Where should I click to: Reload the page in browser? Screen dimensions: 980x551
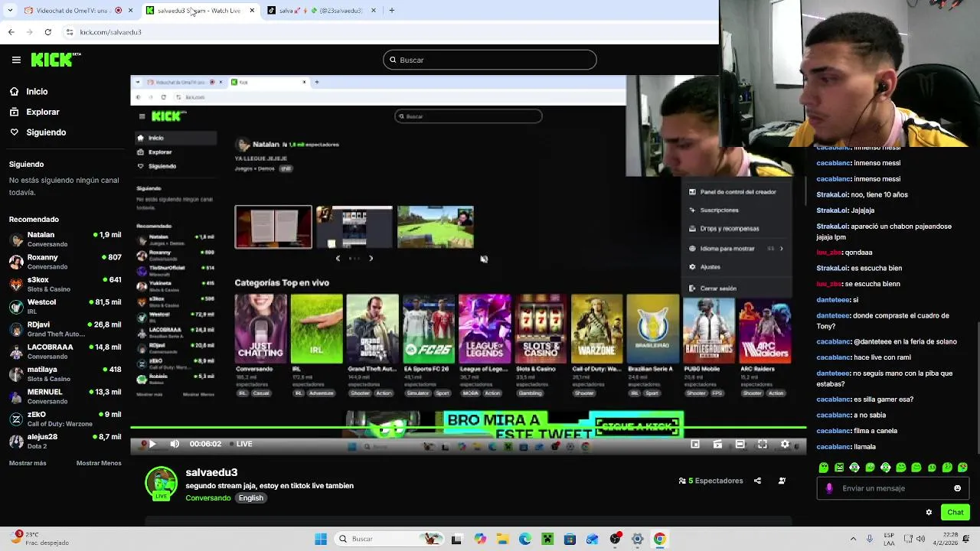point(47,32)
